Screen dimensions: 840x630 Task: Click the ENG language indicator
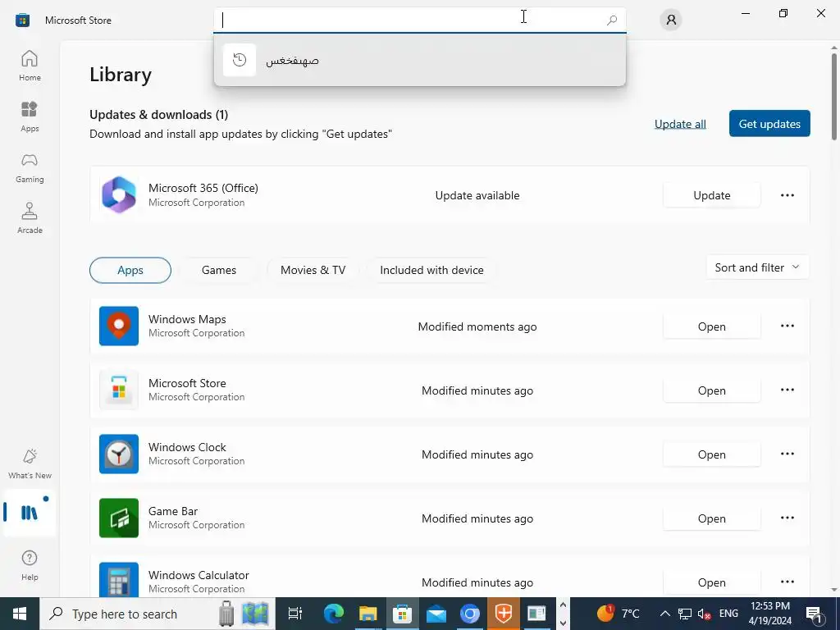click(728, 614)
